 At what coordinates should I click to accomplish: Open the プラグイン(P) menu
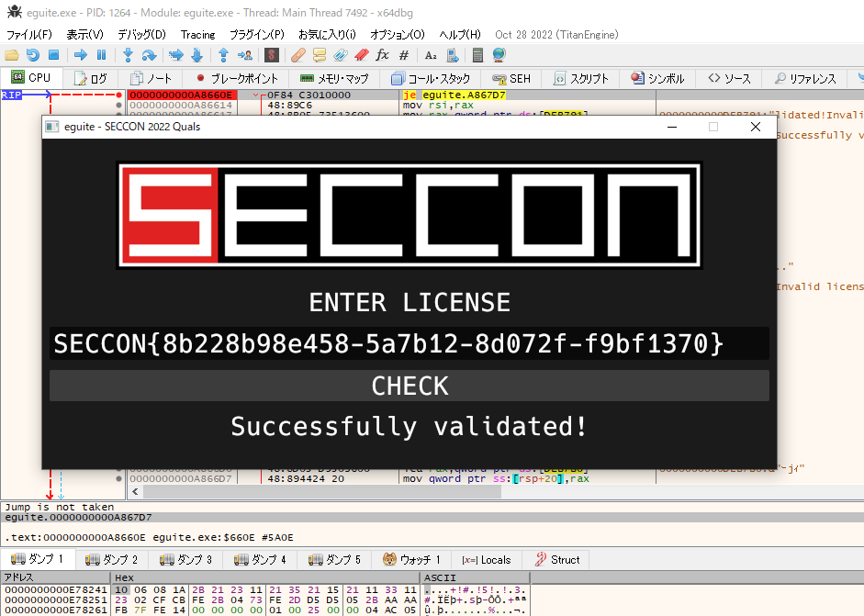257,35
